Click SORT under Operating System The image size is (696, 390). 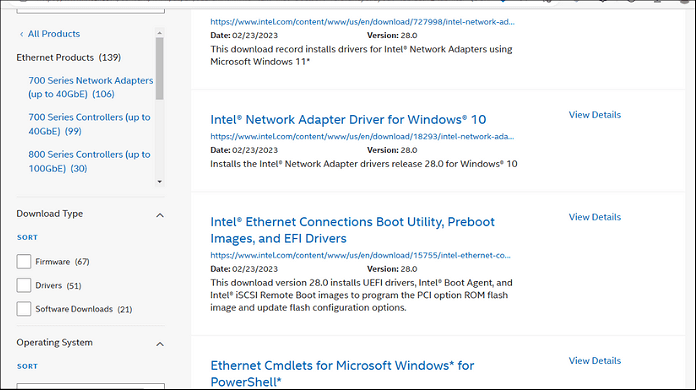pos(27,366)
